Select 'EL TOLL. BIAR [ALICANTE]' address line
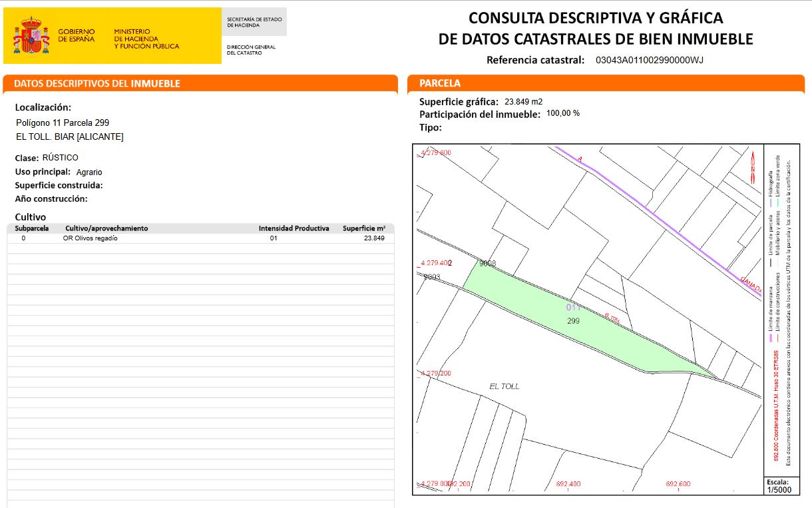The height and width of the screenshot is (508, 812). pos(70,136)
